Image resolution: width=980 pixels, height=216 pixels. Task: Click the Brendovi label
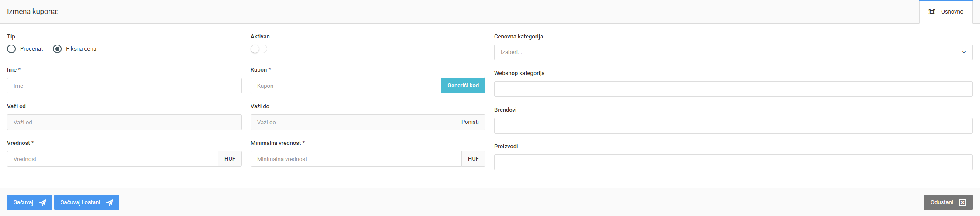[505, 110]
